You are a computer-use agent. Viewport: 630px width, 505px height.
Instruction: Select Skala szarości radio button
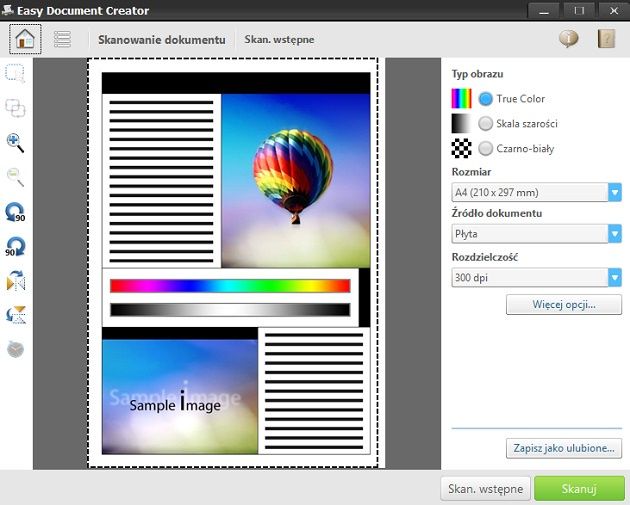coord(485,124)
